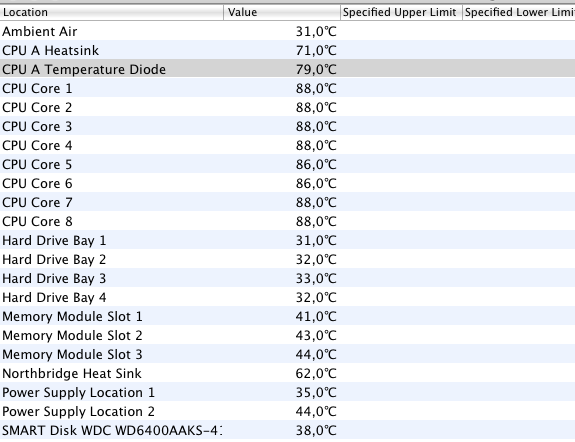The image size is (575, 442).
Task: Click the Specified Upper Limit column header
Action: click(x=401, y=12)
